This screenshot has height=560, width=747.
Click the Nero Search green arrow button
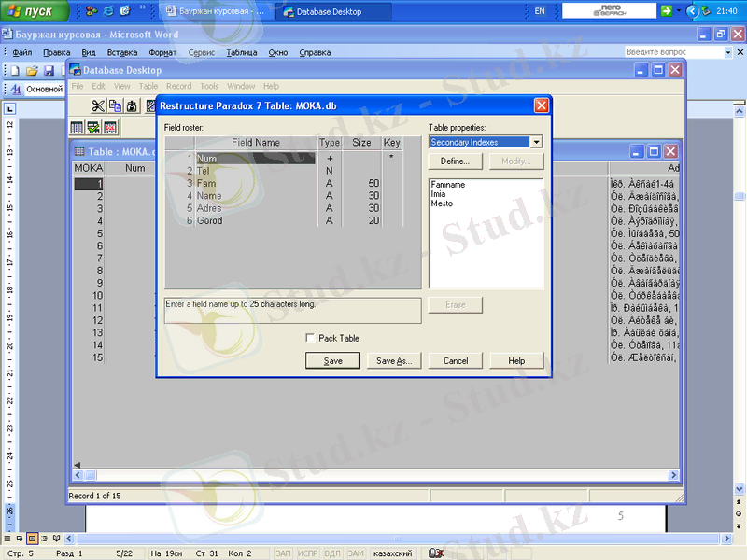[x=667, y=10]
